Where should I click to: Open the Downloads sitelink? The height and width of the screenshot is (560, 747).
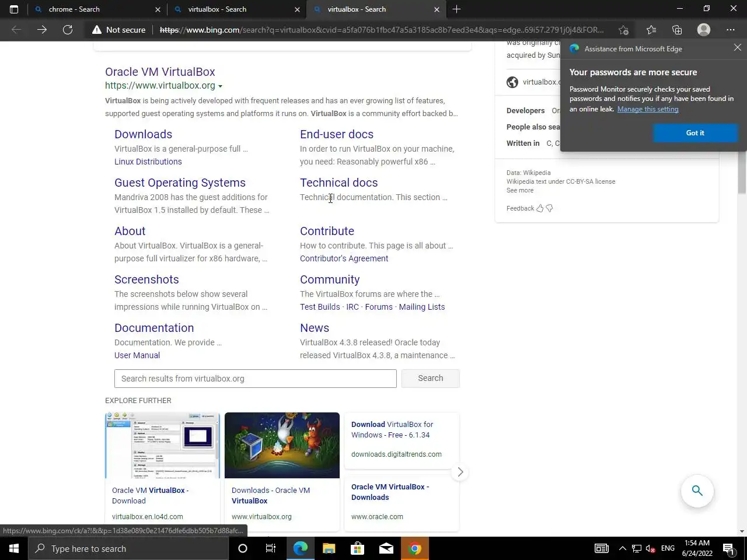(x=143, y=134)
